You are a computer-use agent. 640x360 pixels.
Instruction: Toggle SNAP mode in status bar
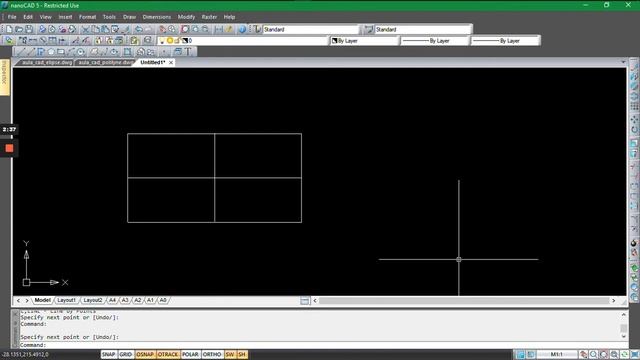[109, 354]
